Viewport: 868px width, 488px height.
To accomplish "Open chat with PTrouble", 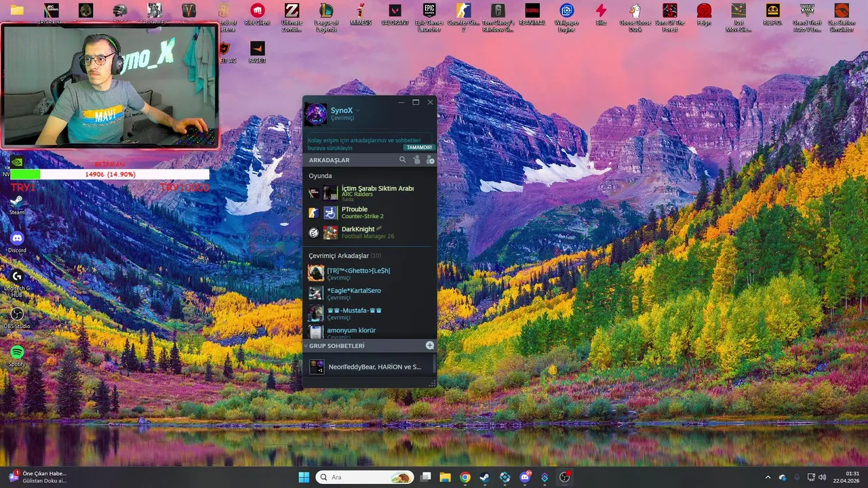I will coord(370,212).
